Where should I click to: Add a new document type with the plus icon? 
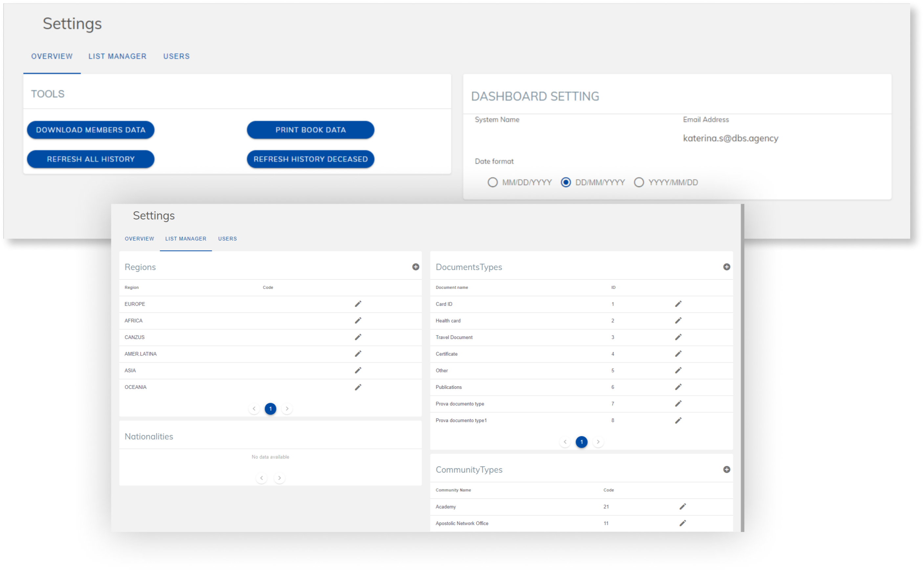coord(727,267)
